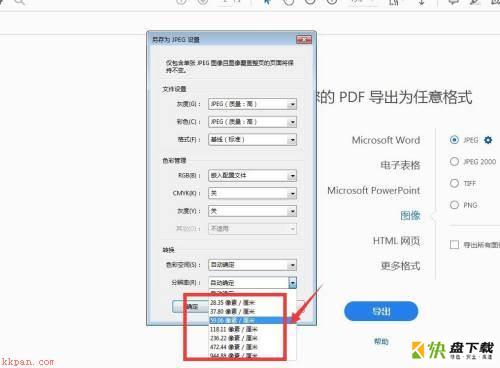Open the 色彩空间(S) dropdown
500x368 pixels.
pyautogui.click(x=252, y=265)
